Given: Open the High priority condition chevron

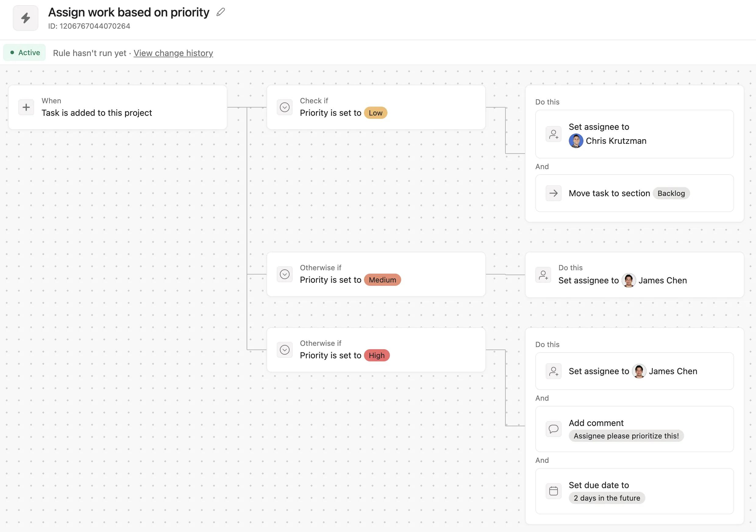Looking at the screenshot, I should (x=284, y=349).
